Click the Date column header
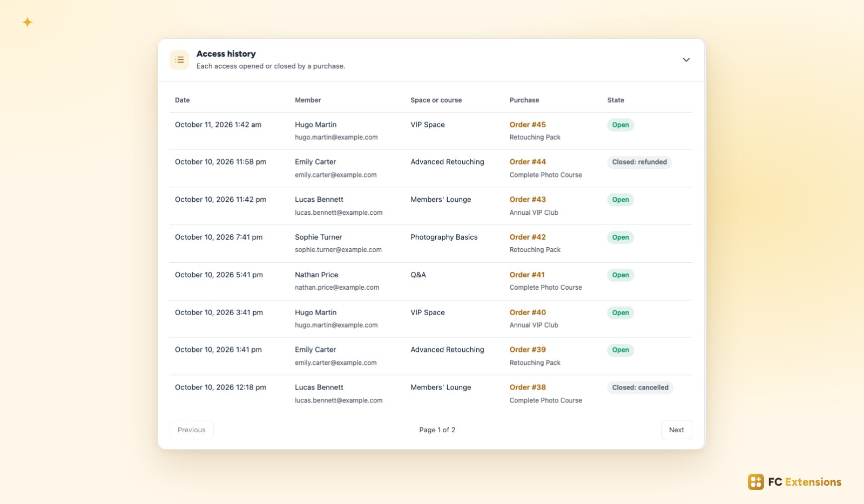 (x=183, y=100)
